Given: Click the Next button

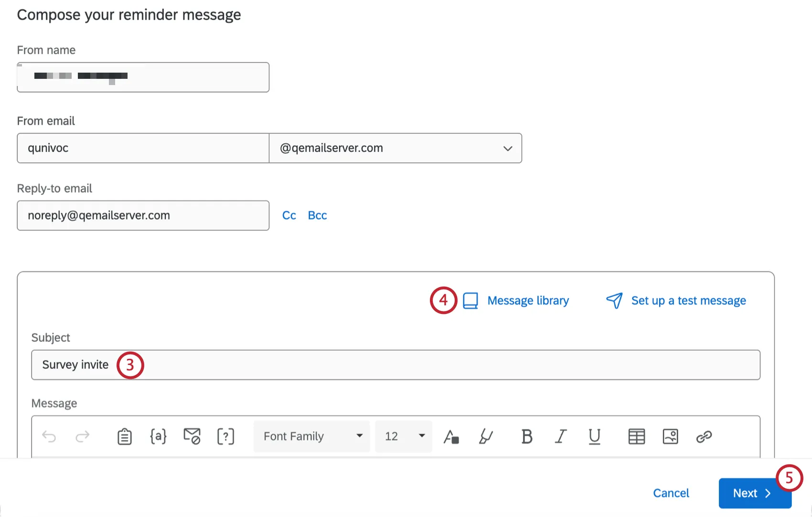Looking at the screenshot, I should 755,493.
